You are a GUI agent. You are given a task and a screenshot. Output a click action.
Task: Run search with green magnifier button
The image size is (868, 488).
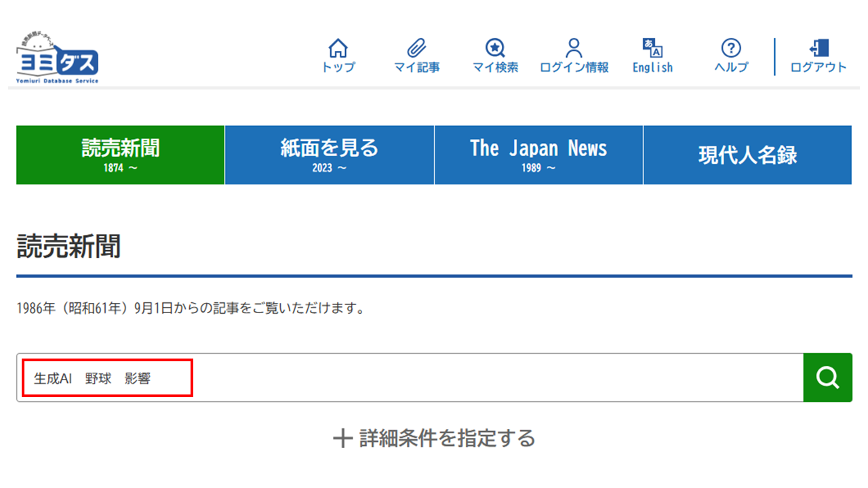click(828, 378)
